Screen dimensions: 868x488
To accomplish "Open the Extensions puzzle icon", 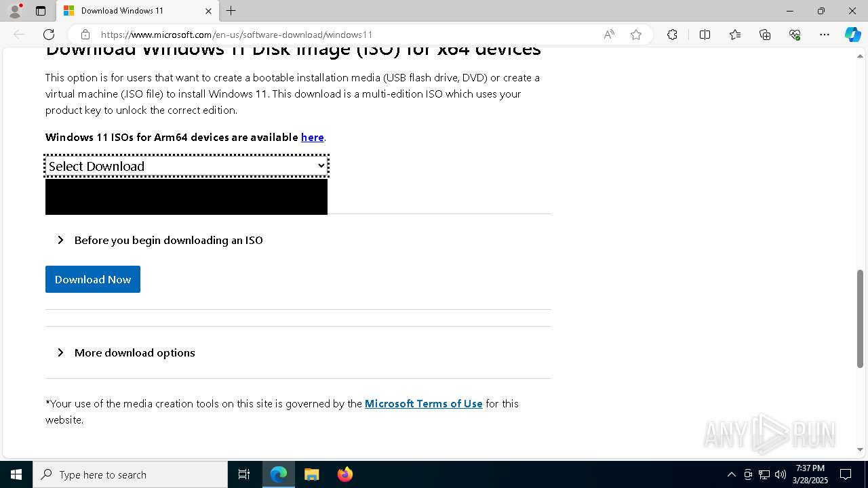I will coord(672,35).
